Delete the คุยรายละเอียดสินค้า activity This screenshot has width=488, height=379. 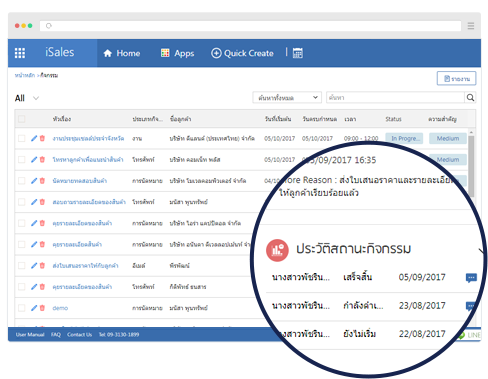pyautogui.click(x=42, y=244)
